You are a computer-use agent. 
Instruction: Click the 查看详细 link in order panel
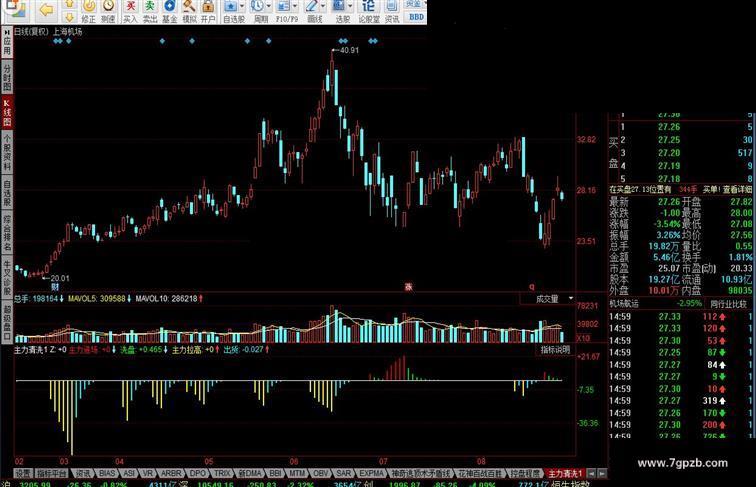click(x=738, y=190)
